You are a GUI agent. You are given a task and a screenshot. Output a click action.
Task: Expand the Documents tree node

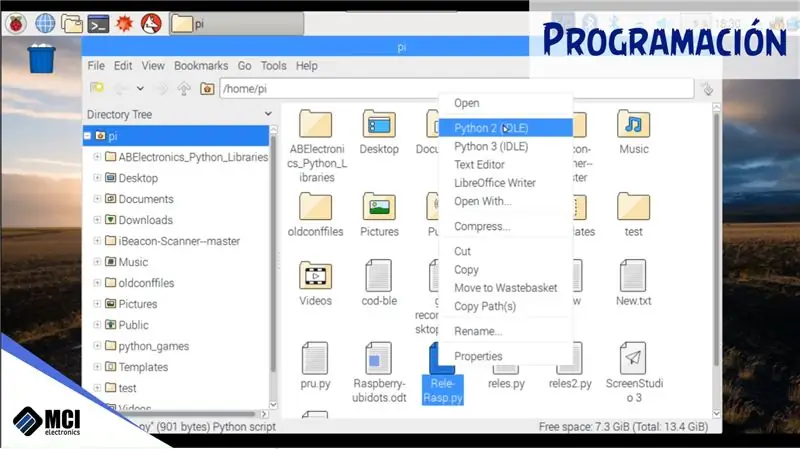click(x=97, y=198)
